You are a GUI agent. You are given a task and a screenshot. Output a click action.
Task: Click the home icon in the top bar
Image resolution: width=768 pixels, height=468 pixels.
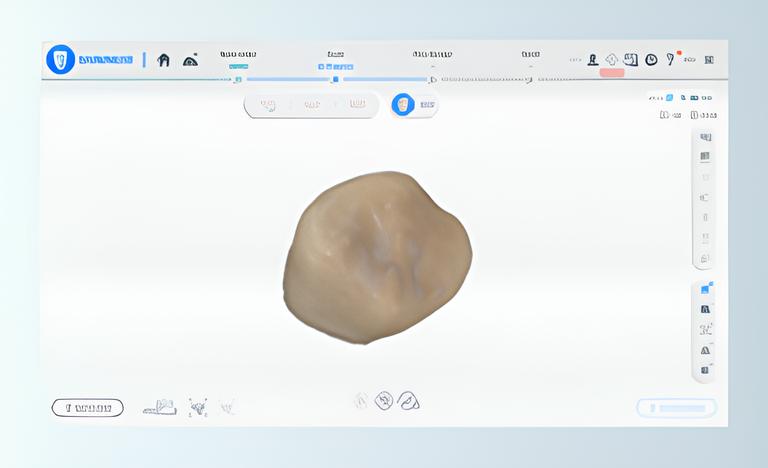tap(163, 60)
